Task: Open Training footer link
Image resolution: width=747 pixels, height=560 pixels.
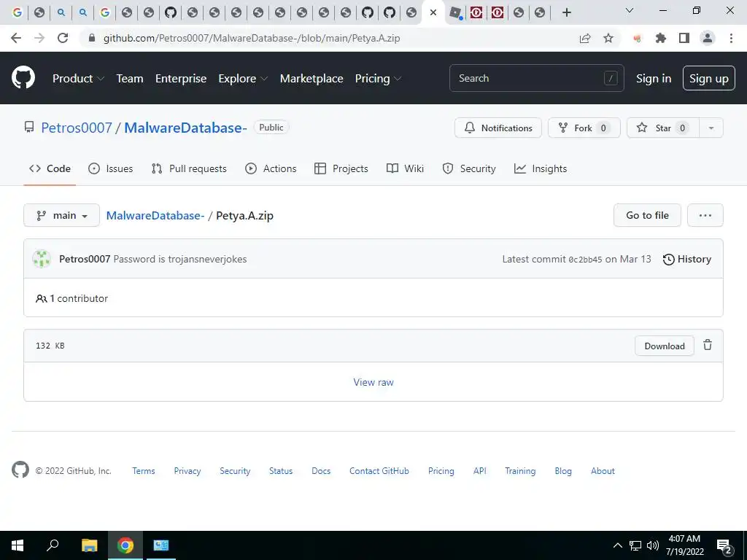Action: click(520, 470)
